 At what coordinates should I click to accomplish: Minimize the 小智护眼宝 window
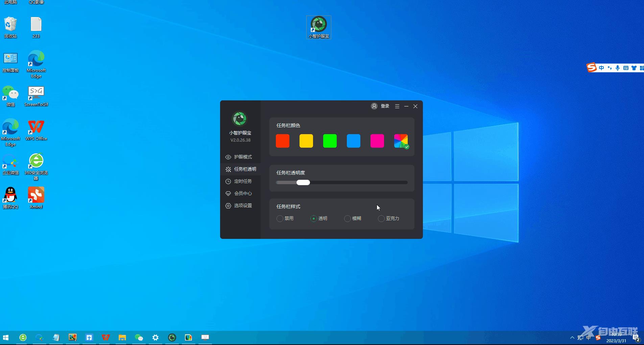pyautogui.click(x=406, y=106)
